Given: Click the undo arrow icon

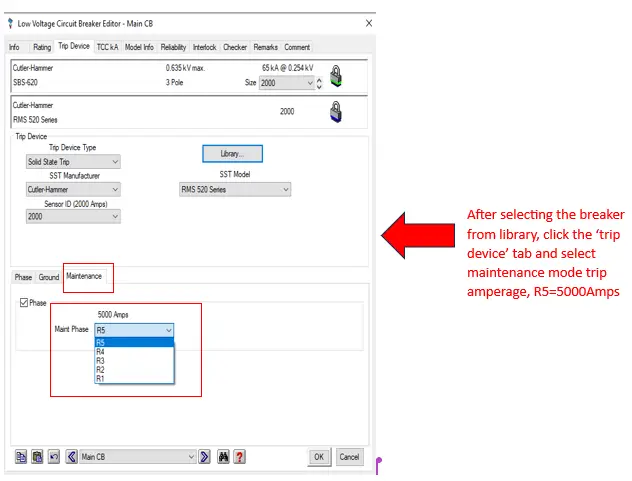Looking at the screenshot, I should point(54,457).
